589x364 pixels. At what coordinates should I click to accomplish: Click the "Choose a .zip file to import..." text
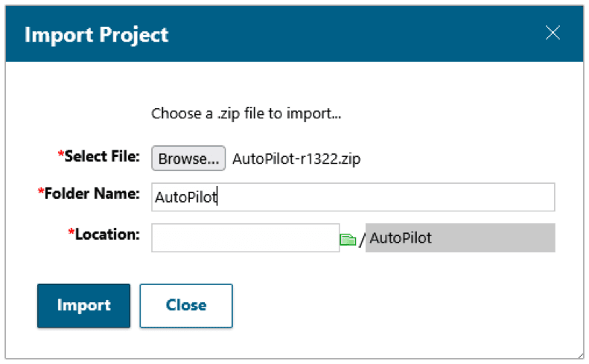coord(246,114)
